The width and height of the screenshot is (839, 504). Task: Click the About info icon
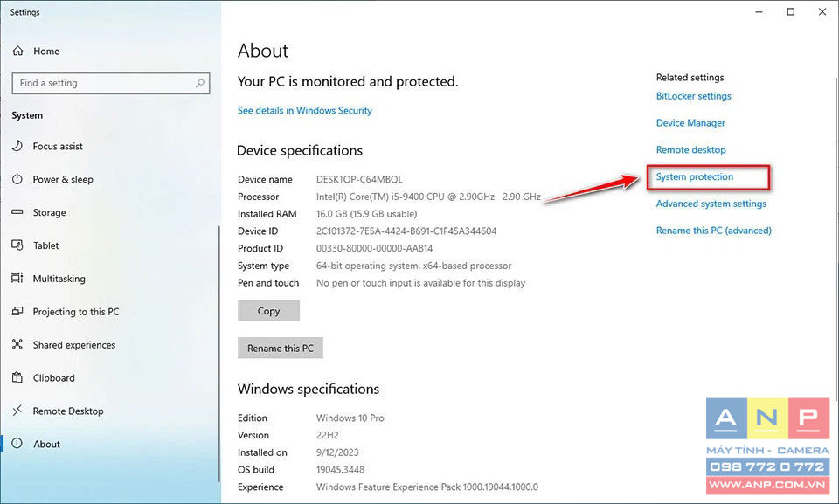(x=17, y=444)
